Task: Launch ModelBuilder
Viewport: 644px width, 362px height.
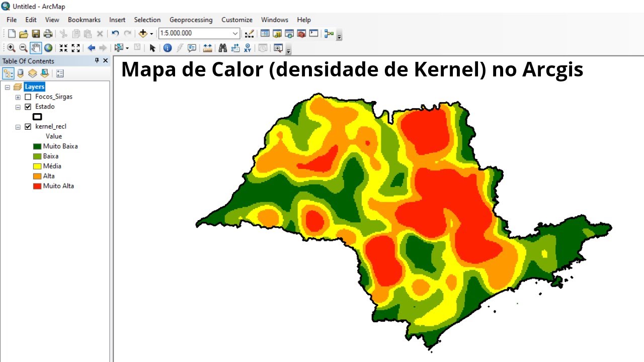Action: click(329, 34)
